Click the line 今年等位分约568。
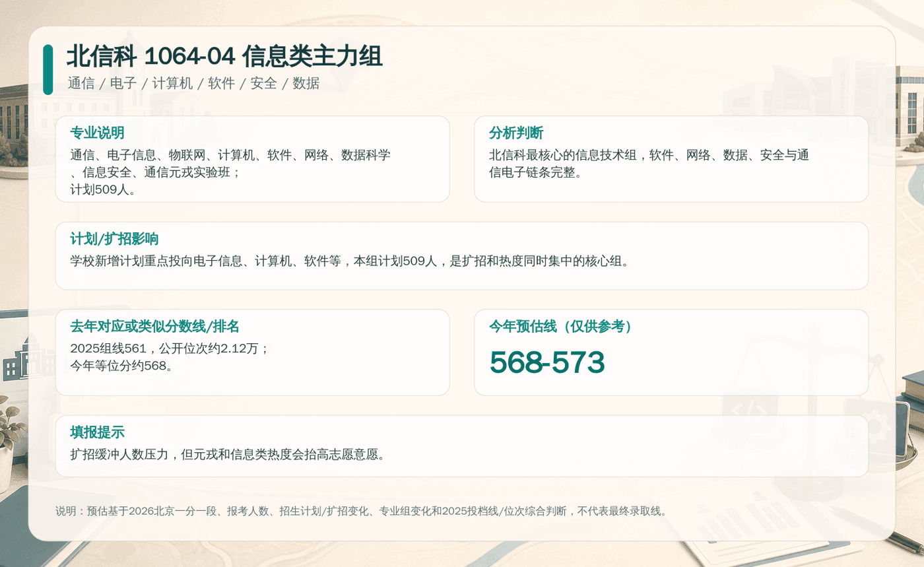This screenshot has height=567, width=924. (121, 366)
